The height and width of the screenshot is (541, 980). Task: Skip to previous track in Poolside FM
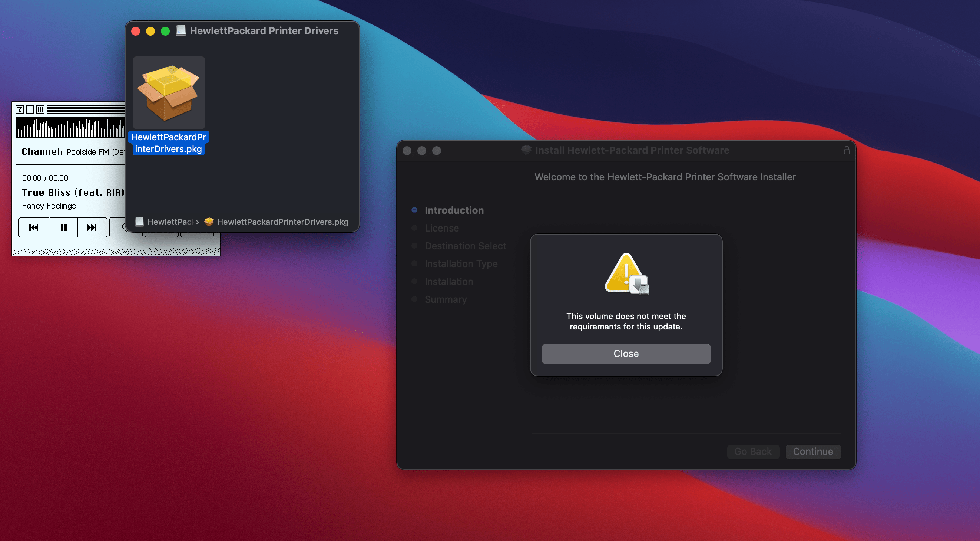34,227
